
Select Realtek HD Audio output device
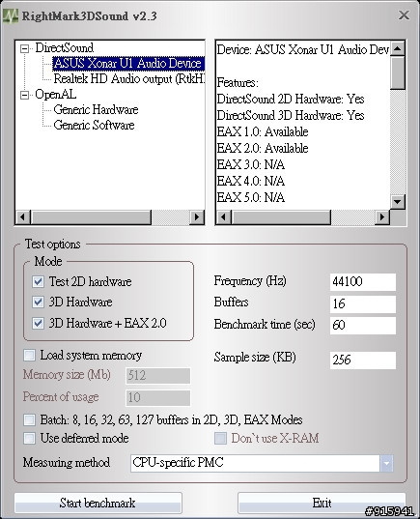[x=128, y=79]
